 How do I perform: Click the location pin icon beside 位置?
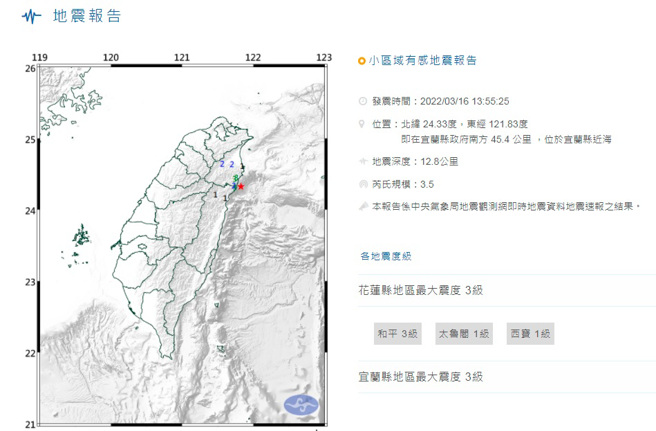[x=362, y=124]
